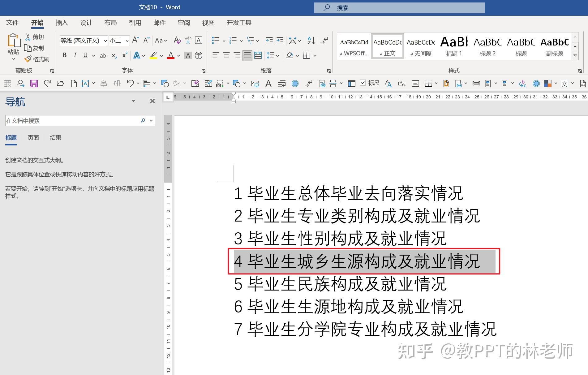Click the Cut (剪切) scissors button
Image resolution: width=588 pixels, height=375 pixels.
pos(35,37)
